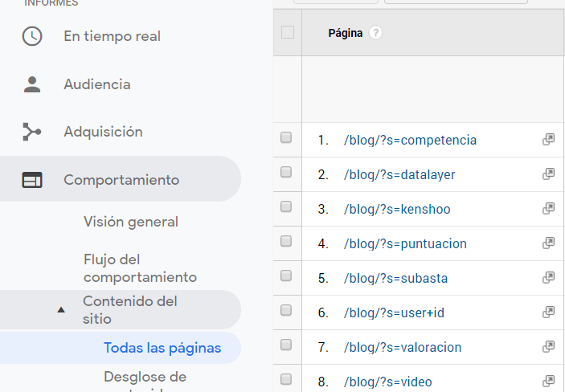
Task: Open the Flujo del comportamiento report
Action: (x=140, y=268)
